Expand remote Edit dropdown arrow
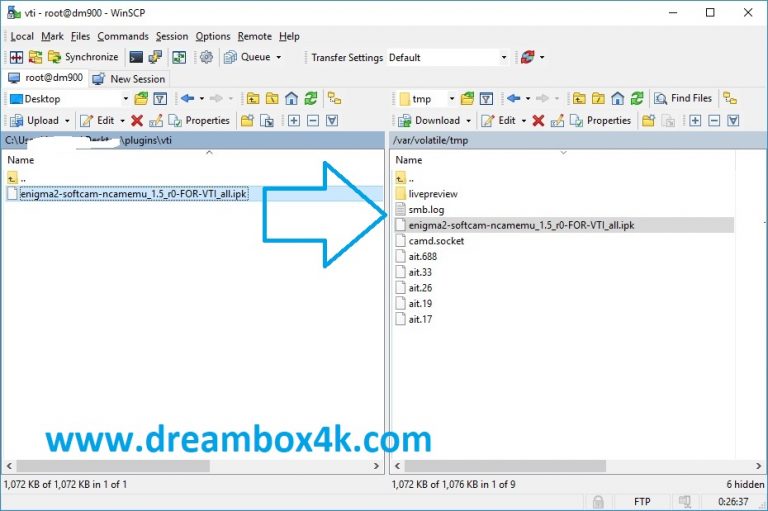 point(524,121)
